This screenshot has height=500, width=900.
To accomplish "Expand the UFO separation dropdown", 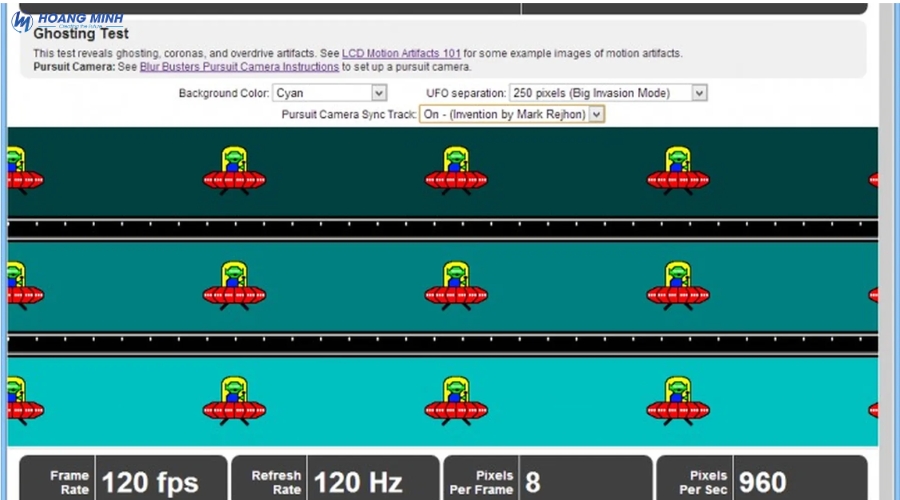I will 608,93.
